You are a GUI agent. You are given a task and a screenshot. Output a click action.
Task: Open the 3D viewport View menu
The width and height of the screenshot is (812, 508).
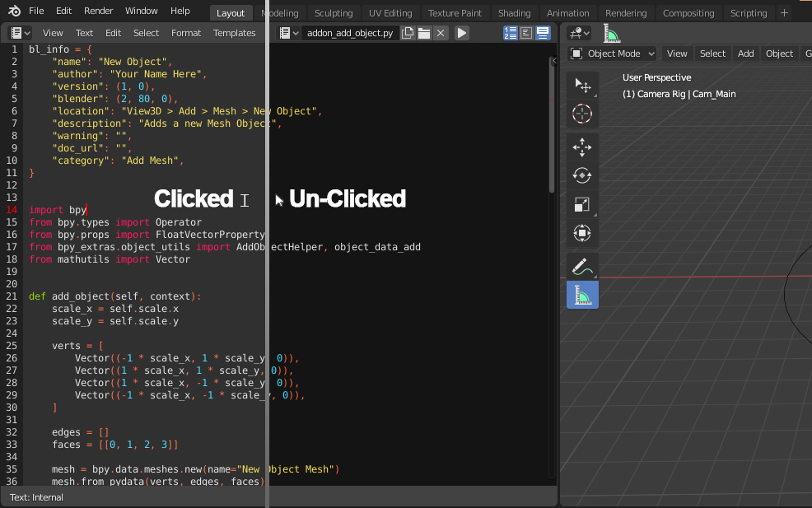677,54
